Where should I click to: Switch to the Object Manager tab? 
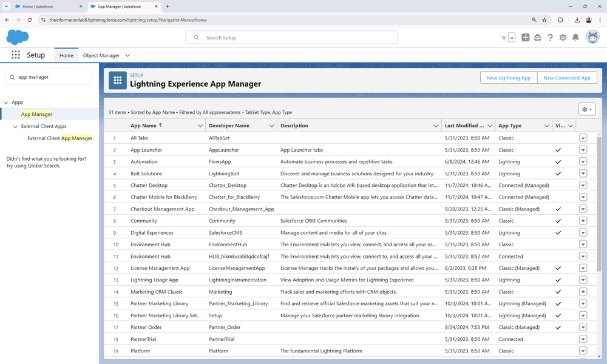(101, 55)
